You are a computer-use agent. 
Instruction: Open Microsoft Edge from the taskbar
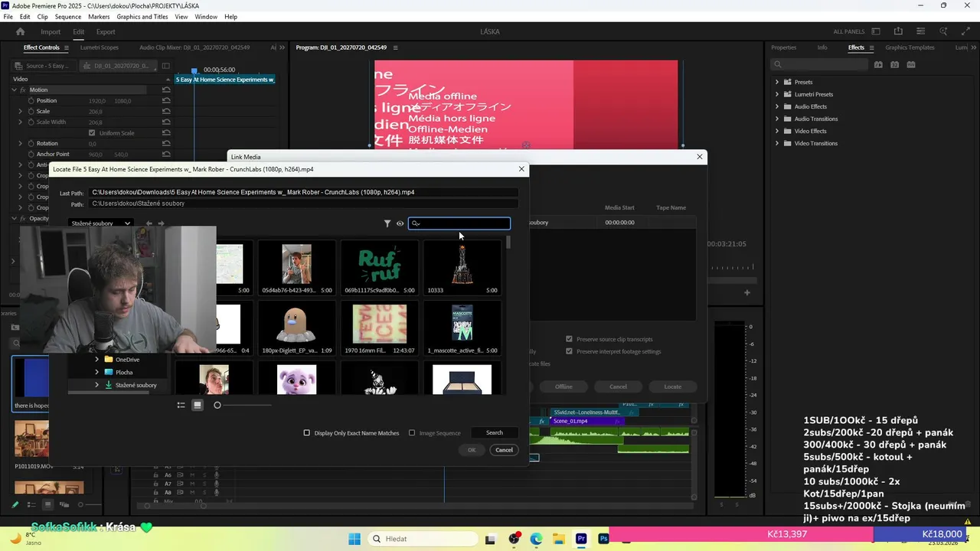click(536, 539)
